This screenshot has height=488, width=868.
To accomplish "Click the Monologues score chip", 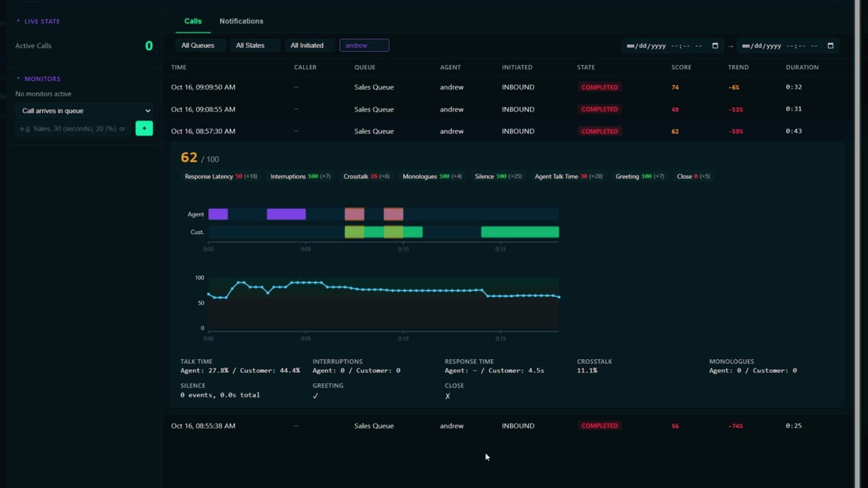I will click(x=432, y=176).
